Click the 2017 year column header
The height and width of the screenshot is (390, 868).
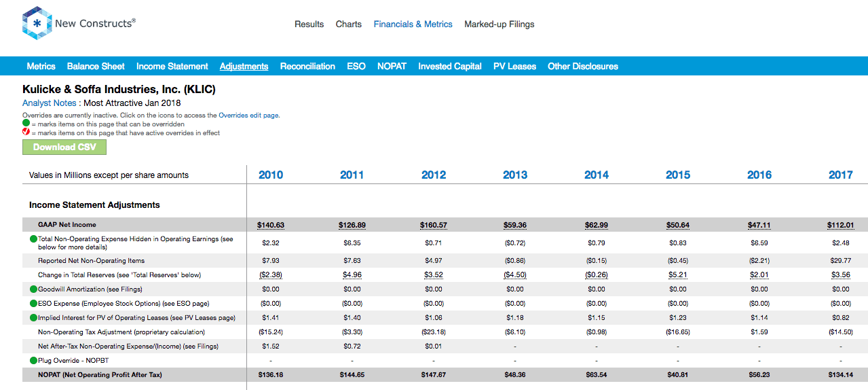click(841, 175)
